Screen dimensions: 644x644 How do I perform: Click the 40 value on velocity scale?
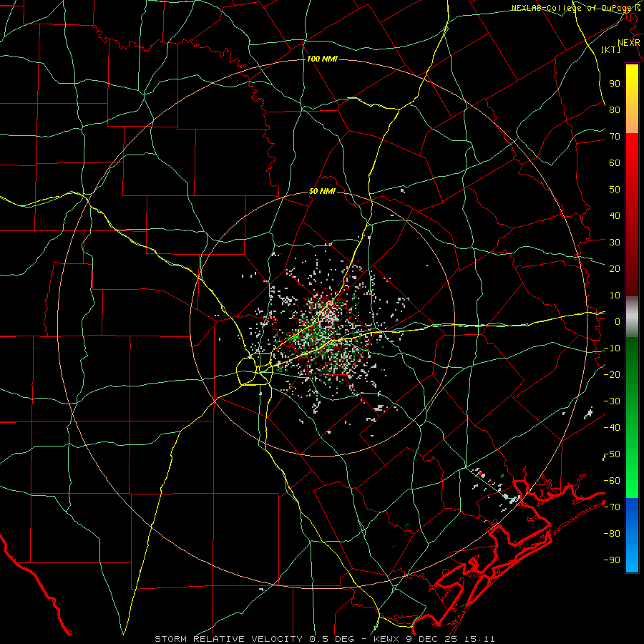point(615,215)
